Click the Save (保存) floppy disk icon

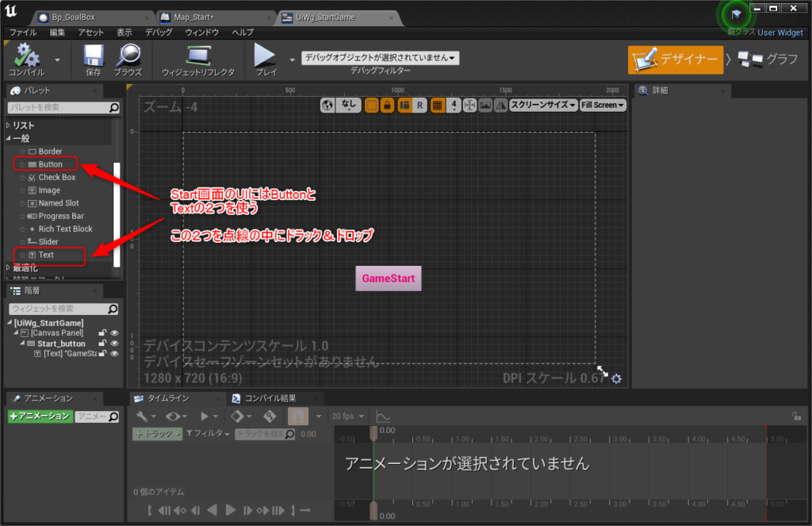pyautogui.click(x=94, y=56)
